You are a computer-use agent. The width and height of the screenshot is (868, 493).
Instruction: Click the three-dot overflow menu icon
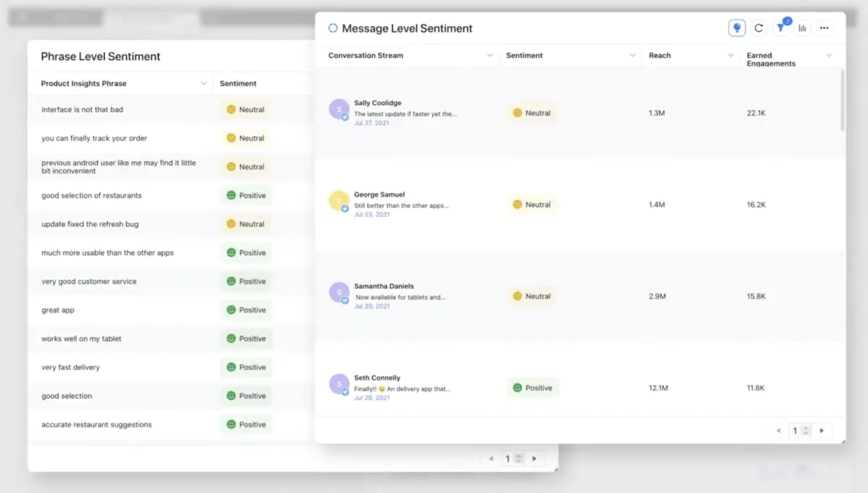[825, 27]
